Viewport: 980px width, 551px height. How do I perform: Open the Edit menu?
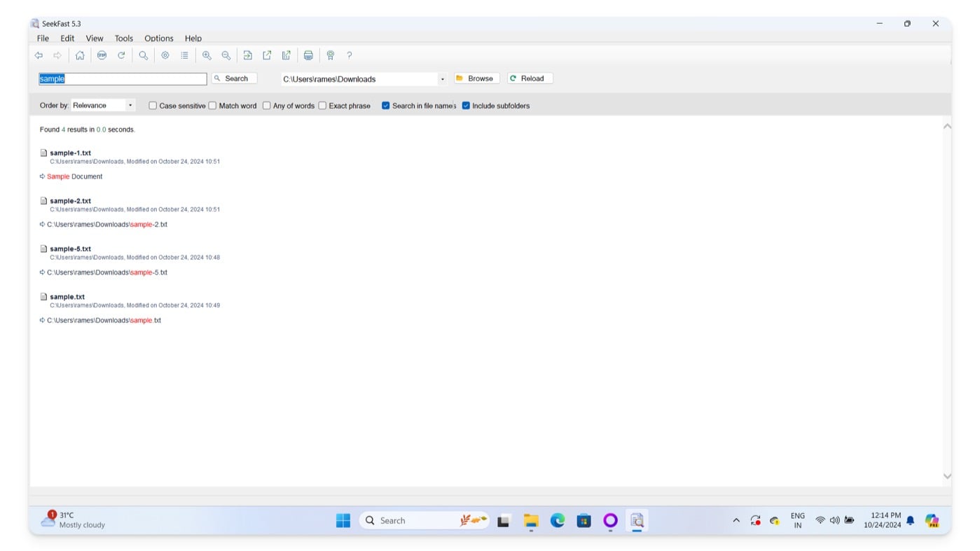(x=67, y=39)
